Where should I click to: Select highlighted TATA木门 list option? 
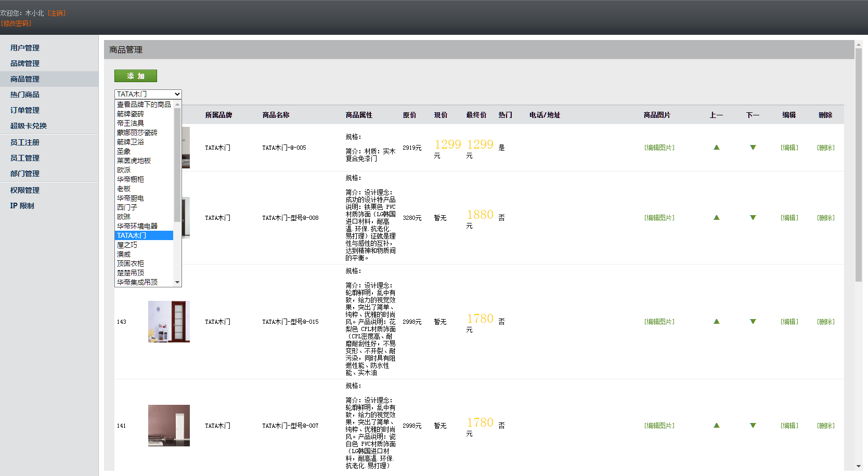pyautogui.click(x=144, y=235)
